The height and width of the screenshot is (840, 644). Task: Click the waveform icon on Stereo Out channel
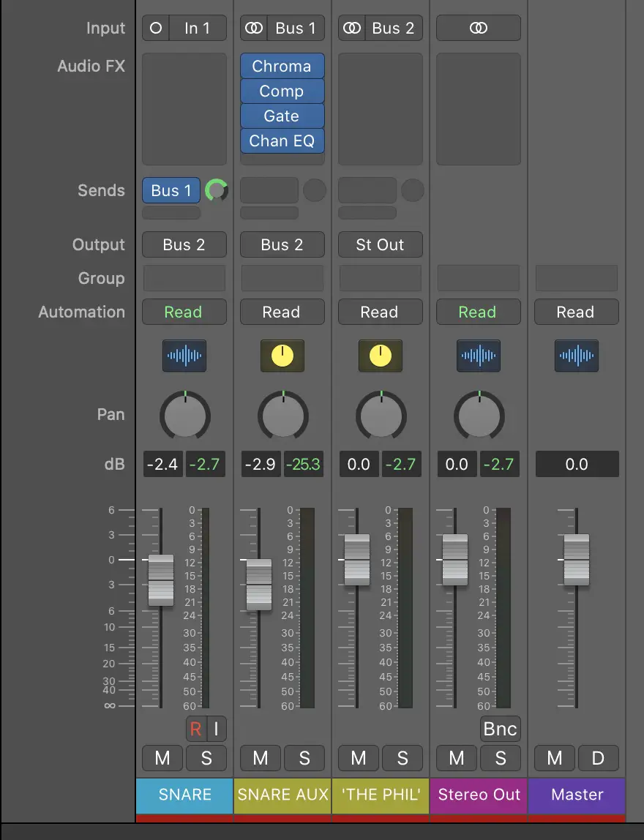478,356
